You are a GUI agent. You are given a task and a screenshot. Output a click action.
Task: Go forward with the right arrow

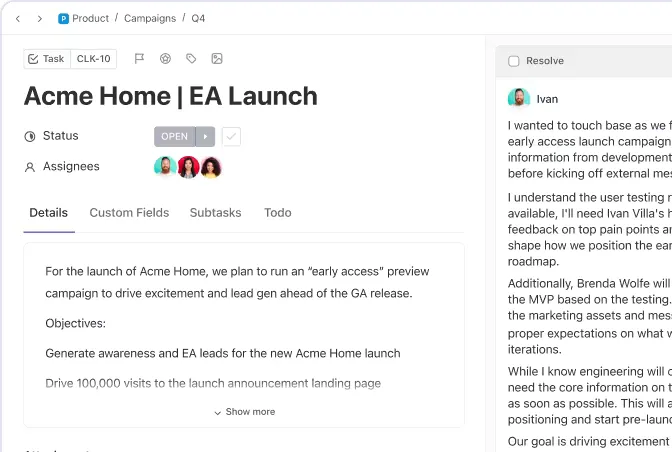(x=39, y=19)
